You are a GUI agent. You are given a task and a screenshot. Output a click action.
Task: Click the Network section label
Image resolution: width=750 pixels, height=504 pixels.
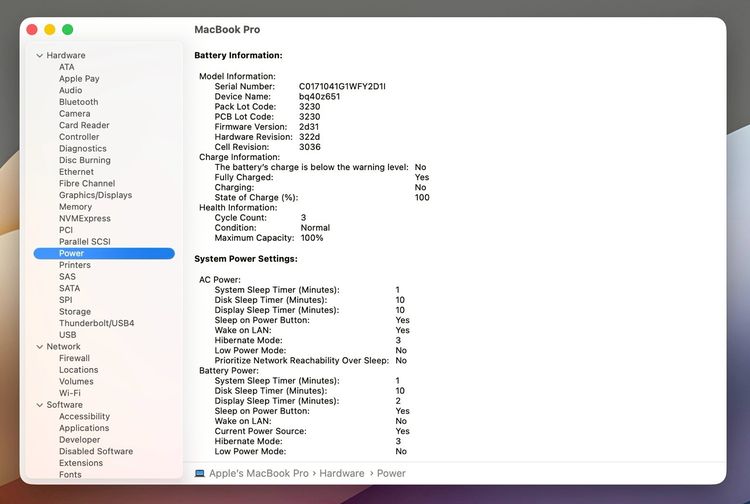[63, 347]
